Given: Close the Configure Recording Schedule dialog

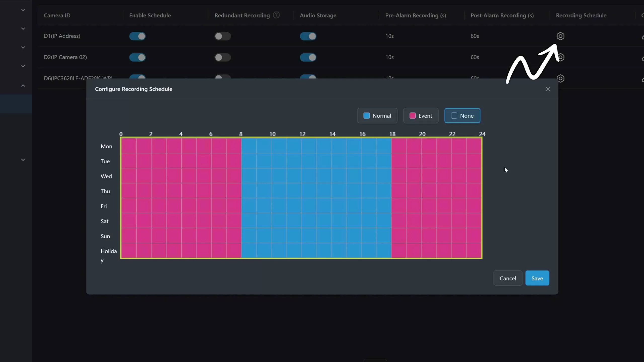Looking at the screenshot, I should coord(548,89).
